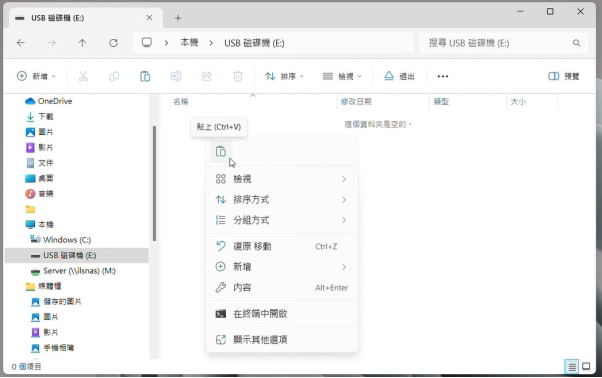Switch to large icons view in status bar
This screenshot has height=378, width=602.
click(x=586, y=366)
